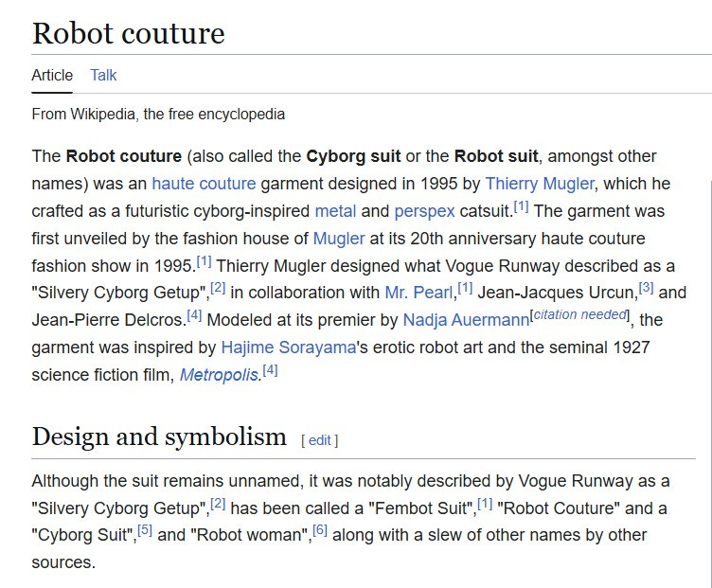This screenshot has height=588, width=712.
Task: Open the metal article link
Action: (x=335, y=211)
